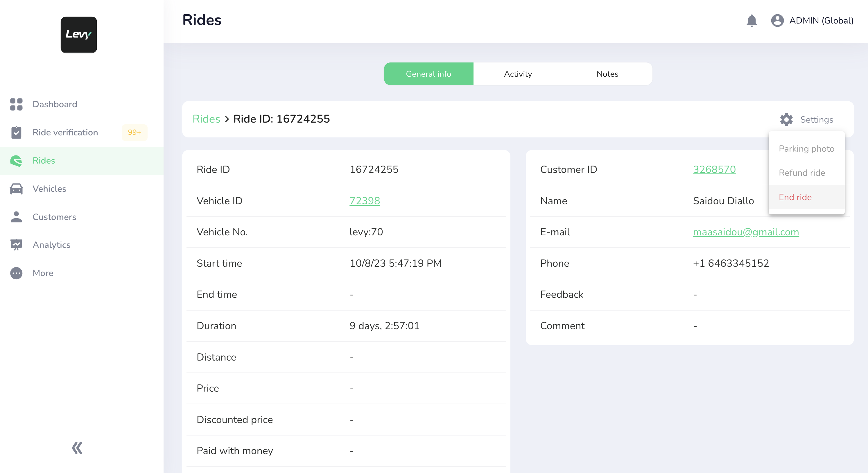The height and width of the screenshot is (473, 868).
Task: Choose Parking photo from settings menu
Action: (806, 148)
